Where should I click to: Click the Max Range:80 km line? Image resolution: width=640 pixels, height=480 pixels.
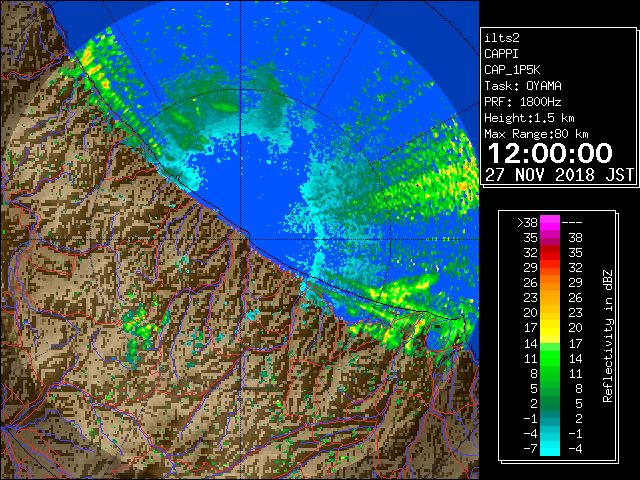point(536,134)
